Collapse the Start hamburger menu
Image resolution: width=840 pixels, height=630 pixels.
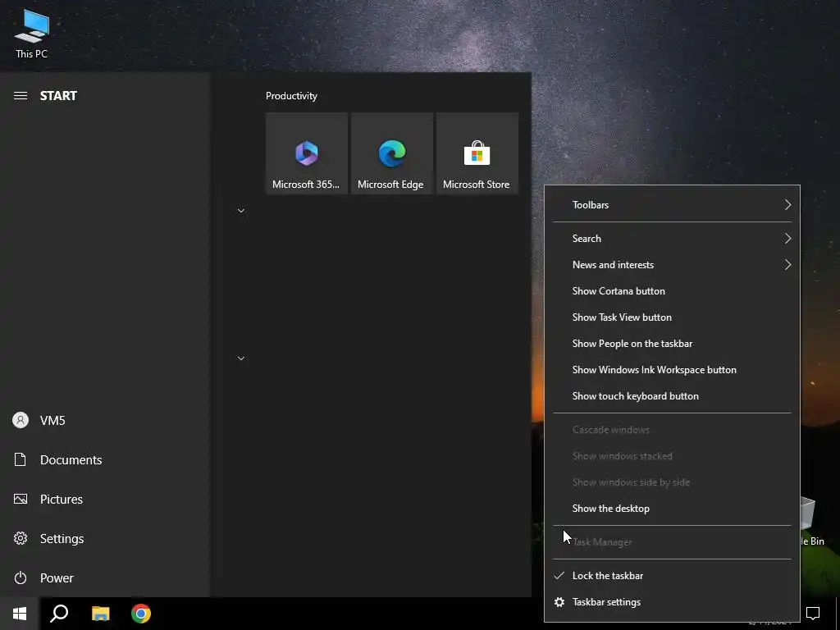(x=21, y=96)
